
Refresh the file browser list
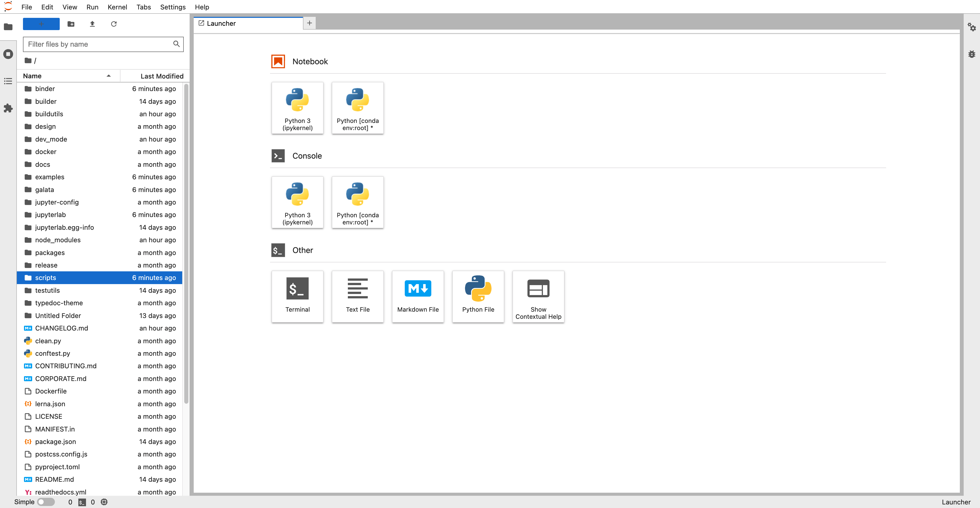[113, 24]
